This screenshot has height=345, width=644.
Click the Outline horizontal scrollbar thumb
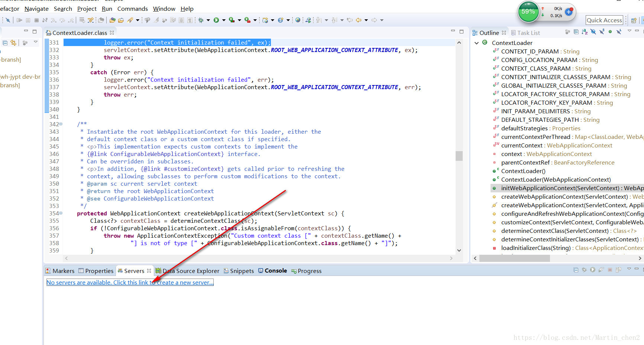(515, 258)
